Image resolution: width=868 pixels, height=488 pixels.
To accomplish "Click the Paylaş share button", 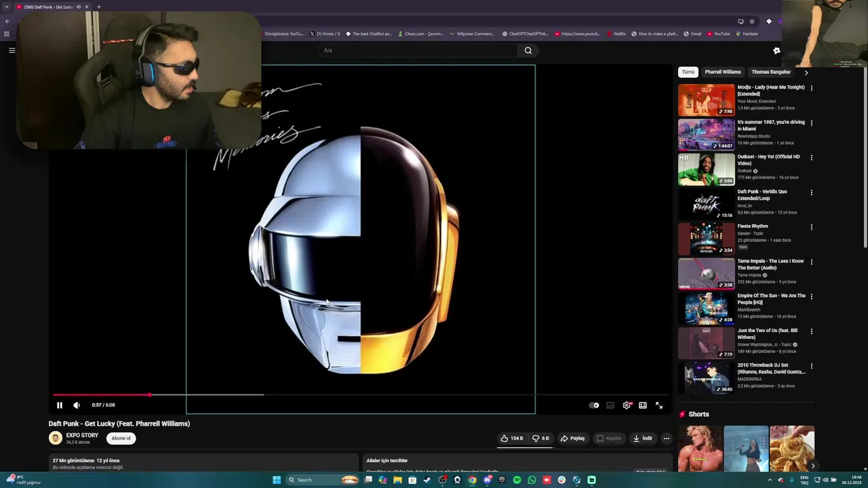I will (x=572, y=439).
